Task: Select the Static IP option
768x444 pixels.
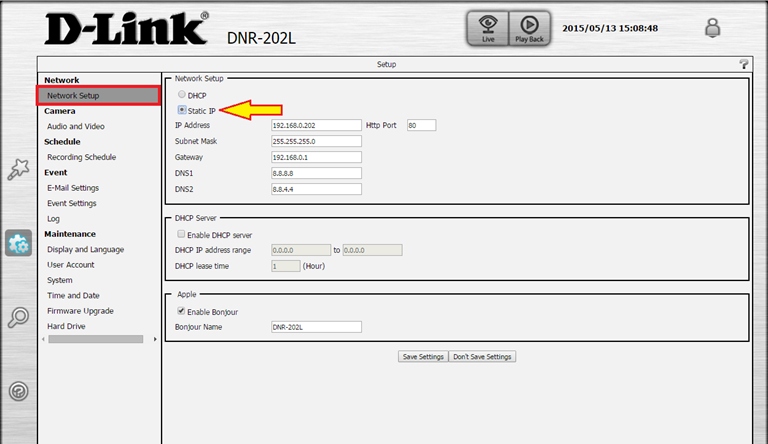Action: pyautogui.click(x=181, y=110)
